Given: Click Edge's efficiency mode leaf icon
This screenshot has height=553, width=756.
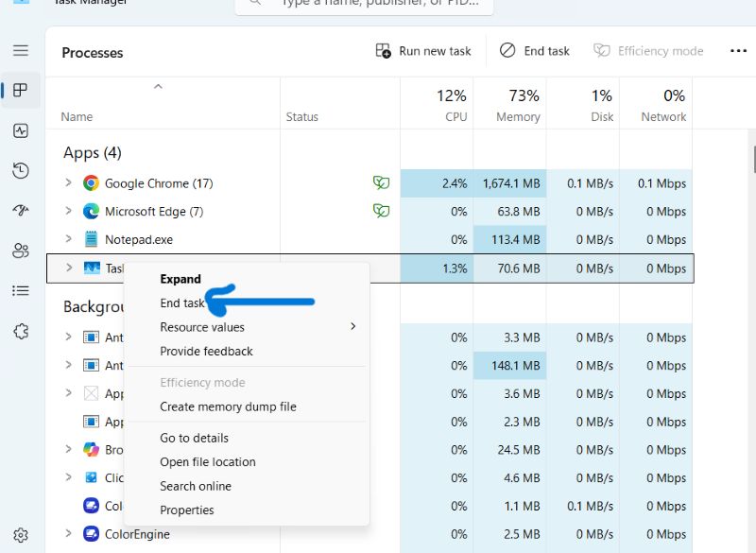Looking at the screenshot, I should pos(381,211).
